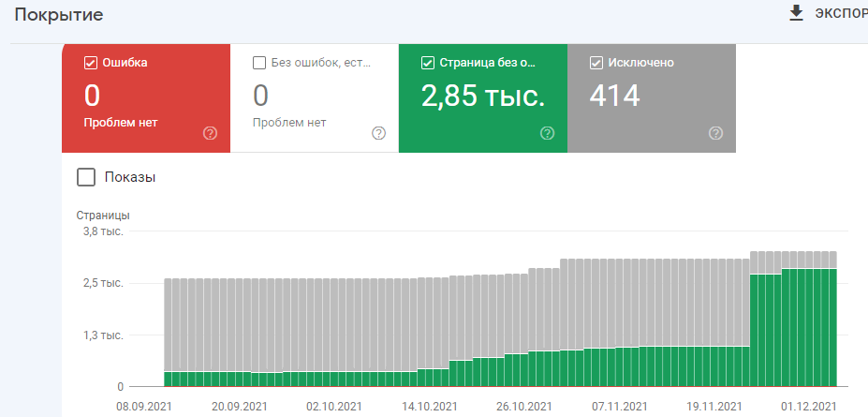Viewport: 868px width, 417px height.
Task: Click the Покрытие page heading
Action: (58, 15)
